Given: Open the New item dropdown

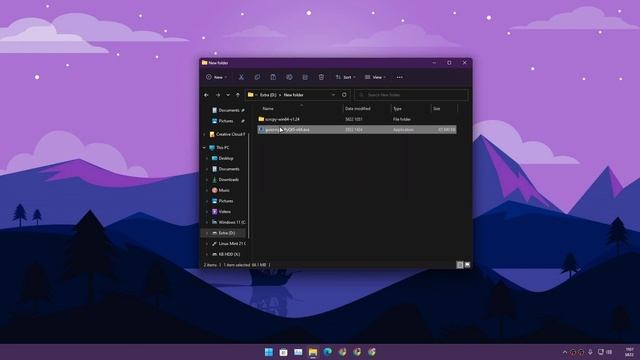Looking at the screenshot, I should pos(216,77).
